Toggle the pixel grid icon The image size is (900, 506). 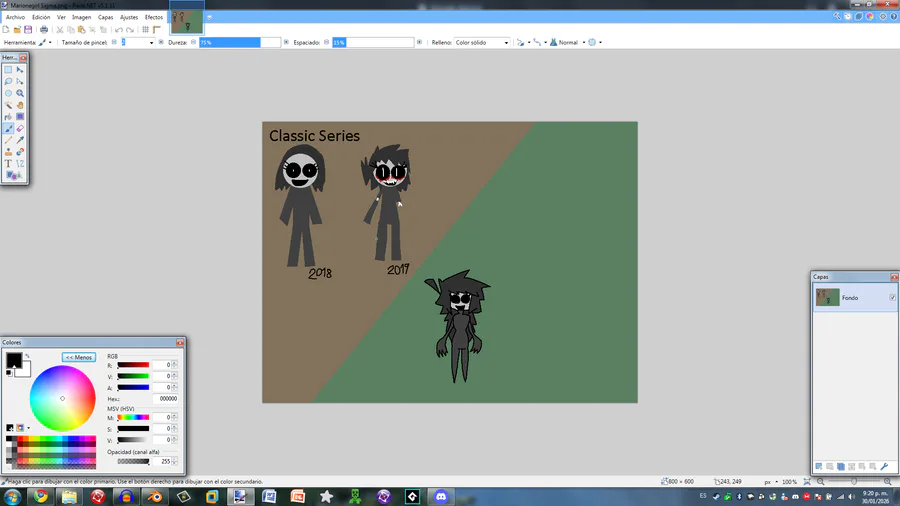(x=145, y=30)
